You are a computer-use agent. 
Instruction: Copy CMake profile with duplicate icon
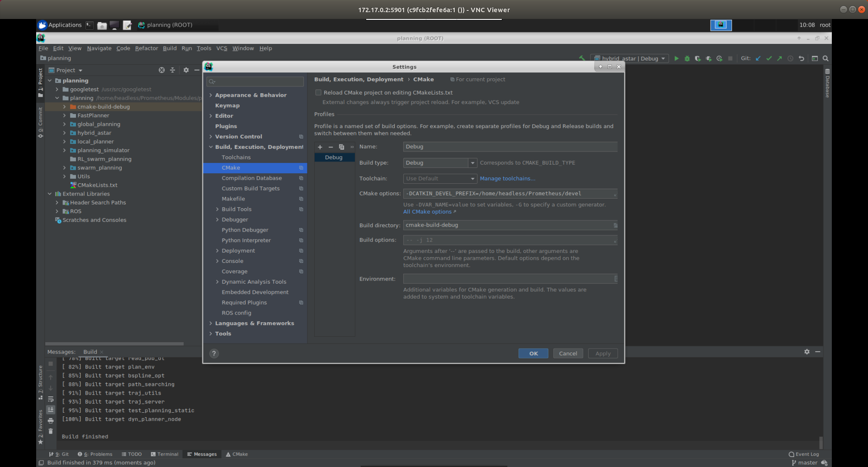pyautogui.click(x=341, y=147)
